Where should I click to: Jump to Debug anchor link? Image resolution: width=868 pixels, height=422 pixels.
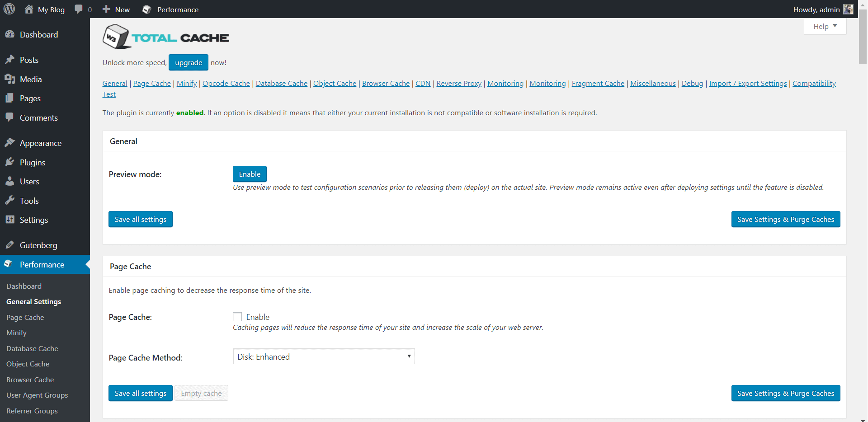click(x=692, y=83)
